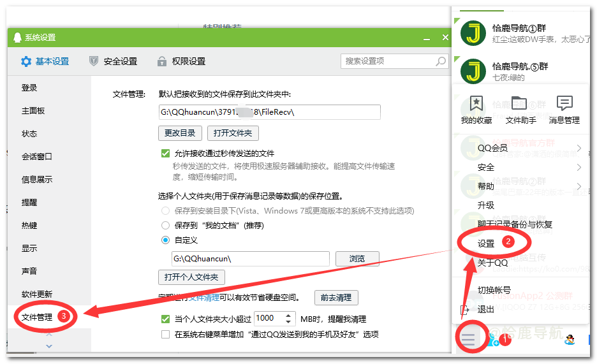The image size is (597, 364).
Task: Expand the 帮助 submenu arrow
Action: (579, 186)
